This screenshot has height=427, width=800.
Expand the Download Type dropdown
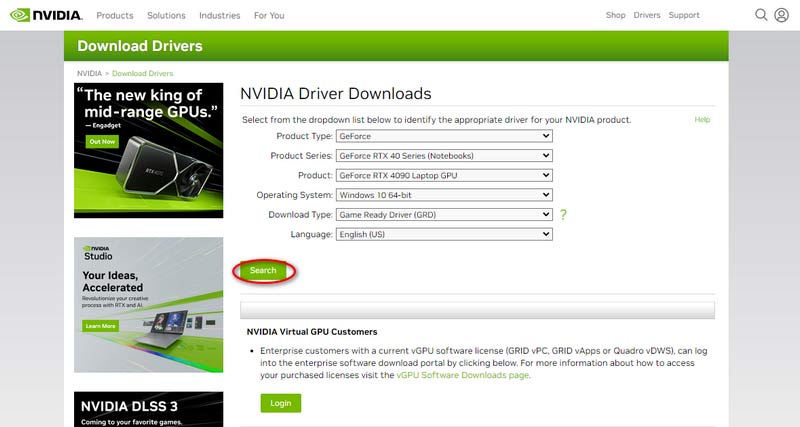[444, 215]
